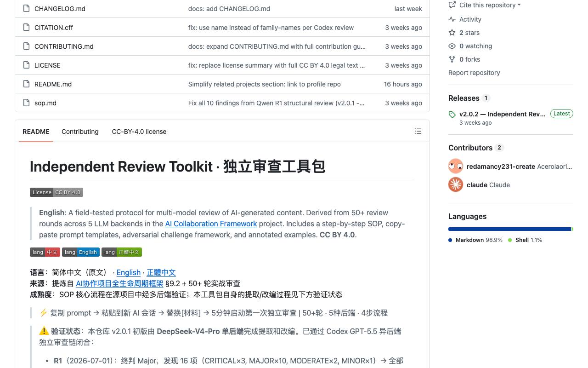Click the Latest release label

[562, 114]
